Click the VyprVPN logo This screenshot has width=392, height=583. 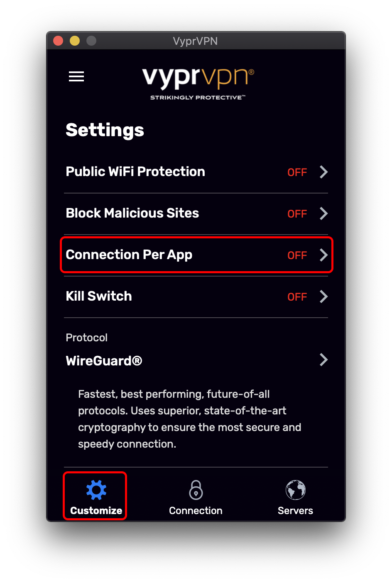coord(196,81)
